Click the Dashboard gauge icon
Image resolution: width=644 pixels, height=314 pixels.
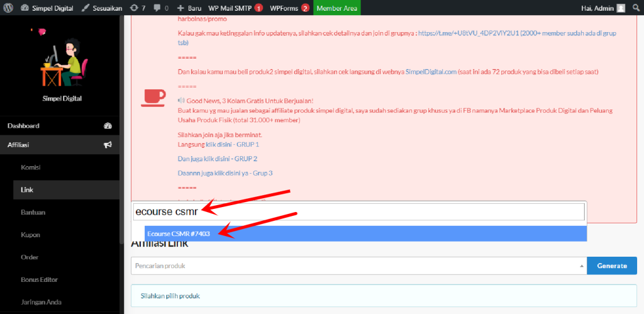[108, 126]
